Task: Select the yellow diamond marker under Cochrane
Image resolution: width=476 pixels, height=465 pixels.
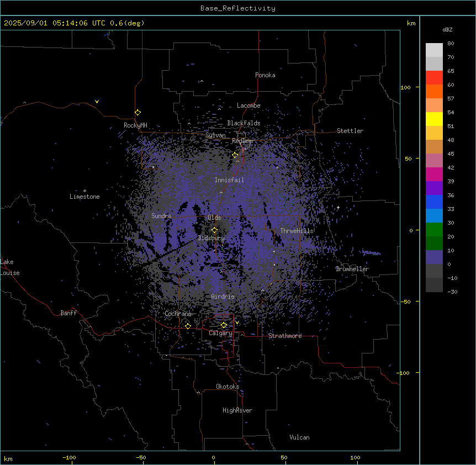Action: coord(188,326)
